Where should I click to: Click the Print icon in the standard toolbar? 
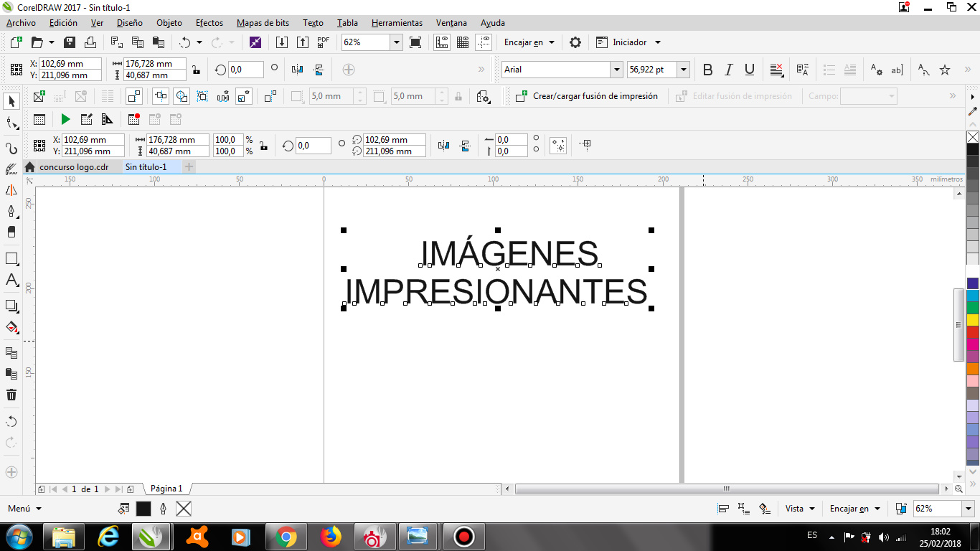click(90, 42)
